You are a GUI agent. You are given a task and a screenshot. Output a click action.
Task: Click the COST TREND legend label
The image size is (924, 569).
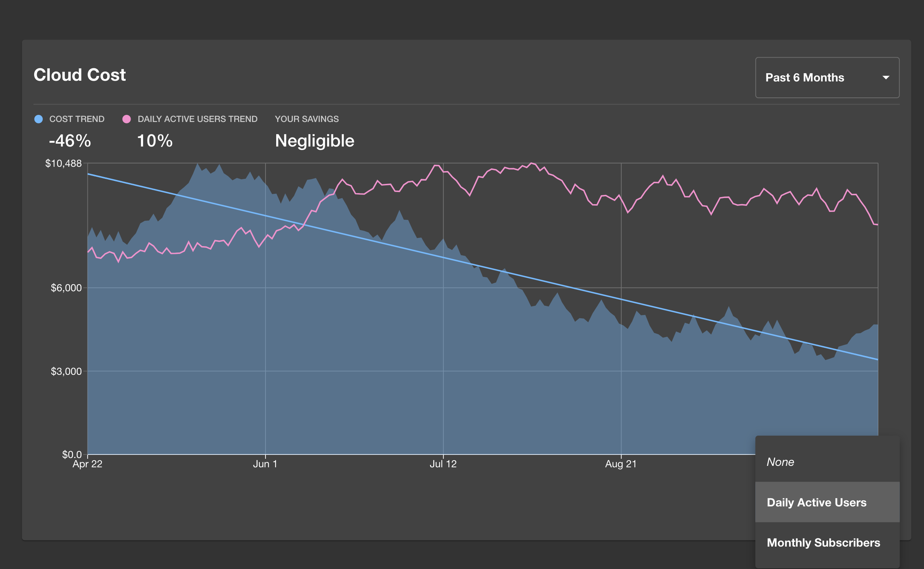click(x=77, y=119)
